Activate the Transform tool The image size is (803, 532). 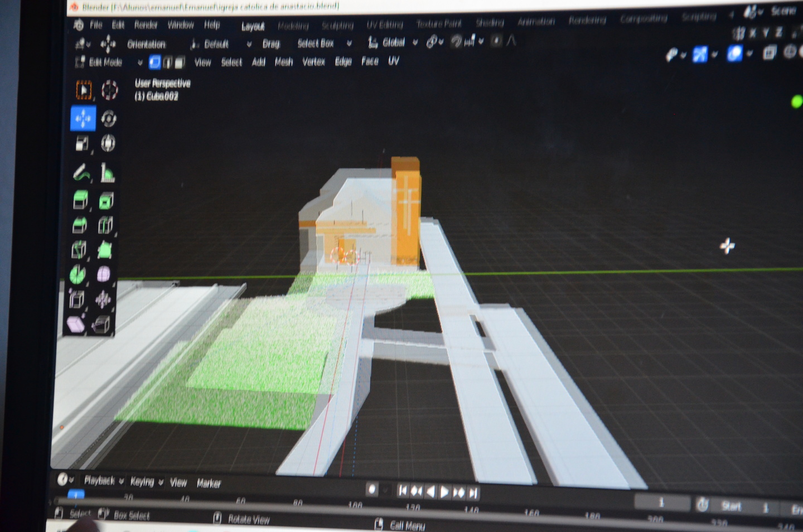pyautogui.click(x=108, y=143)
